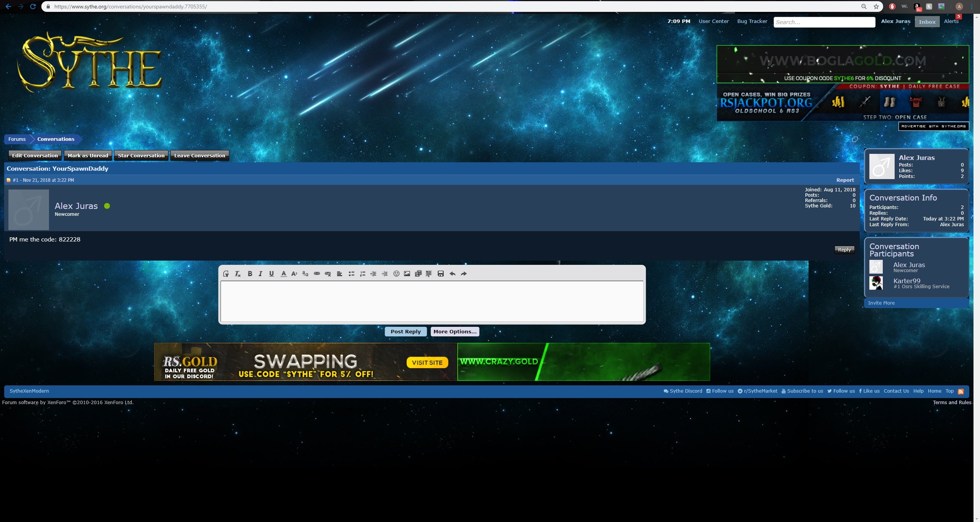
Task: Click the Post Reply button
Action: pyautogui.click(x=405, y=331)
